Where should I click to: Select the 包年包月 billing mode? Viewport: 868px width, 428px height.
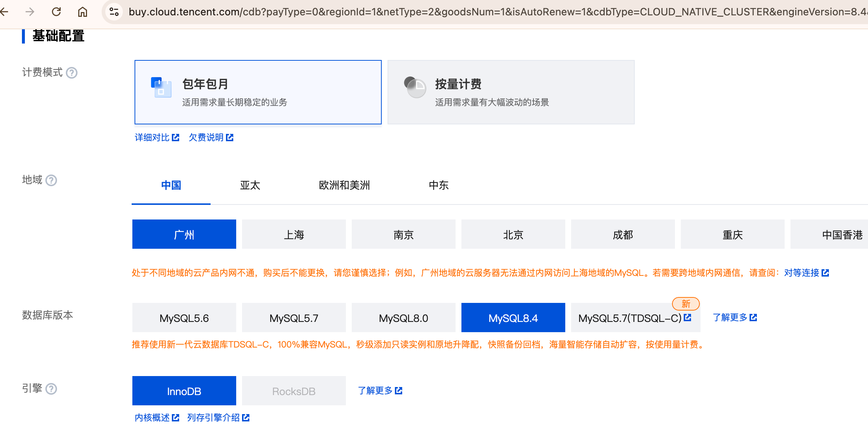[x=258, y=92]
